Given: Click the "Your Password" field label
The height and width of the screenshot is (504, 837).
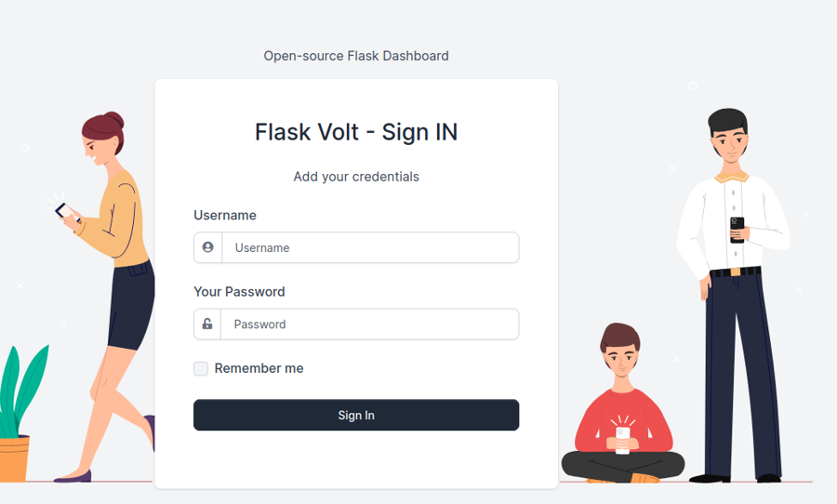Looking at the screenshot, I should 239,291.
